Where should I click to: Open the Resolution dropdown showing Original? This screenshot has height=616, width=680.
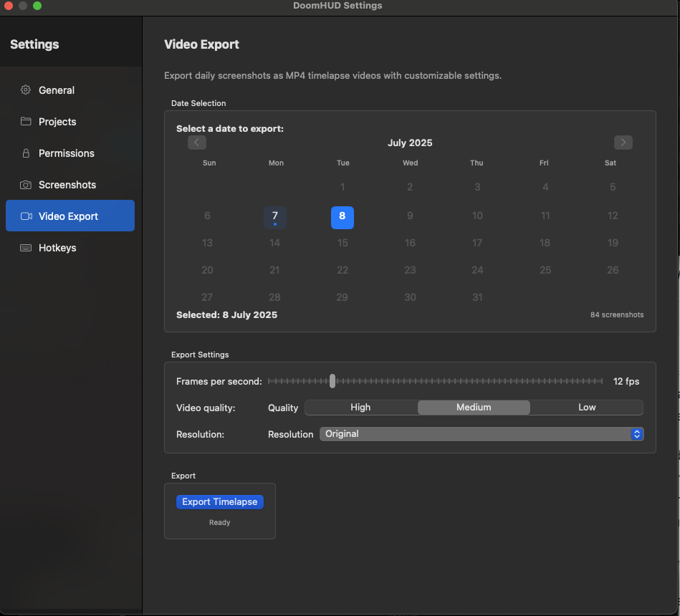[x=482, y=434]
